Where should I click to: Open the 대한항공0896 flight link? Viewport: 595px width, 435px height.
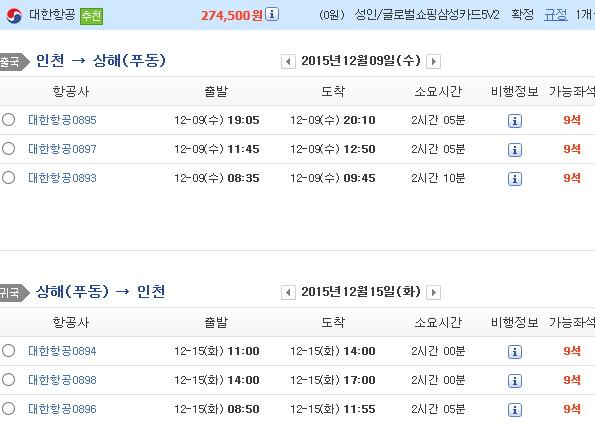pyautogui.click(x=62, y=409)
